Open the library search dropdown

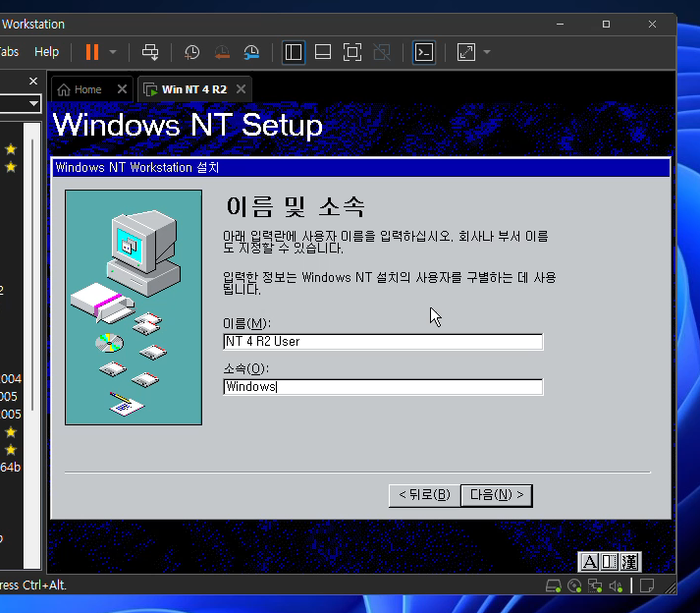(x=33, y=104)
